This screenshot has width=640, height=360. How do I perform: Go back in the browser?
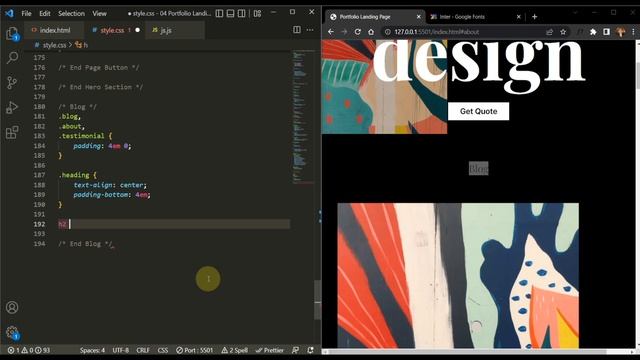coord(331,32)
